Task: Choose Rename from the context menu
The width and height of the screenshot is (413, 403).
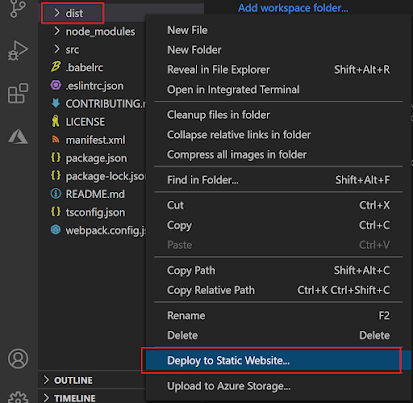Action: [186, 315]
